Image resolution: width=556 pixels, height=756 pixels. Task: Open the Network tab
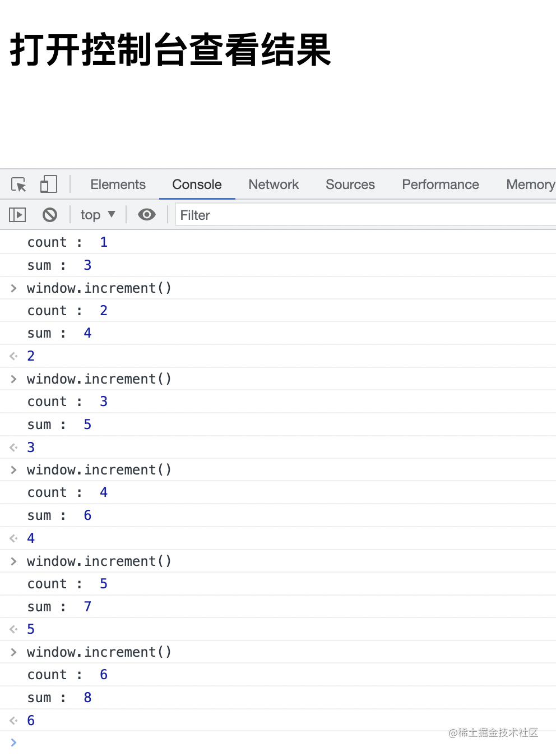click(x=274, y=185)
